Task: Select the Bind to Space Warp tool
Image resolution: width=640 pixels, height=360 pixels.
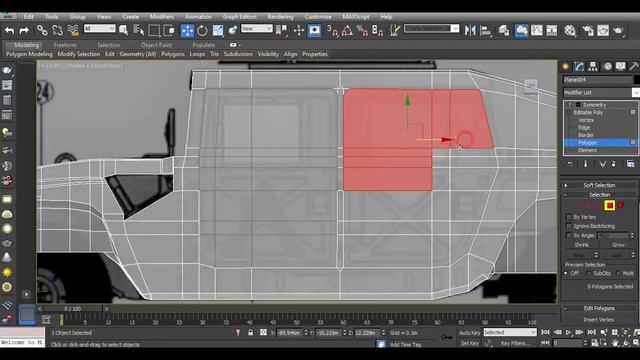Action: click(73, 30)
